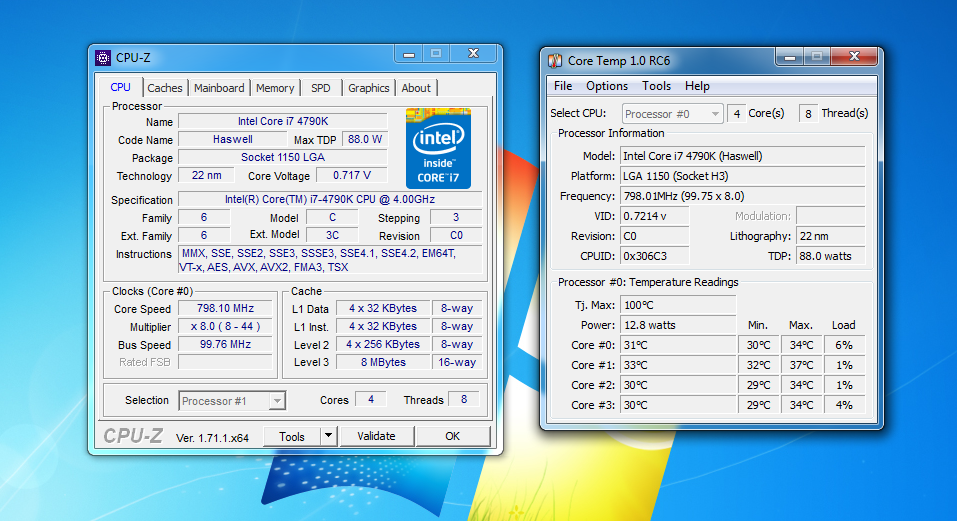Image resolution: width=957 pixels, height=521 pixels.
Task: Click the Package value Socket 1150 LGA
Action: (283, 157)
